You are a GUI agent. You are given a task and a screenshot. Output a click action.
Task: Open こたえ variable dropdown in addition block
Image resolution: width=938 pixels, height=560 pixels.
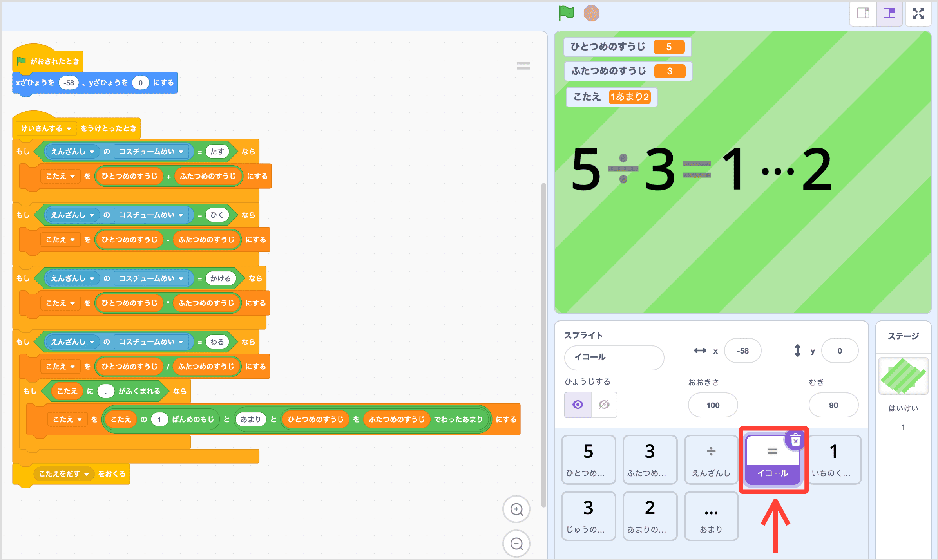60,176
